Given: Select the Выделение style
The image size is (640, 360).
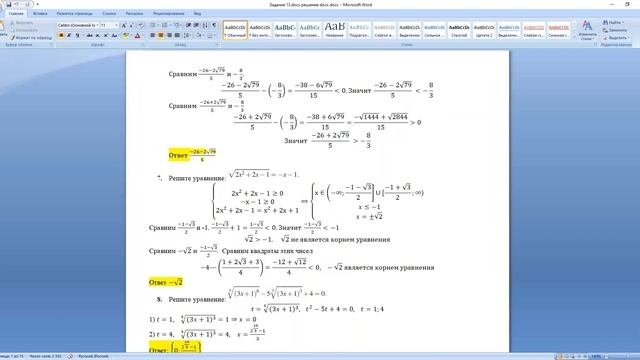Looking at the screenshot, I should coord(409,30).
